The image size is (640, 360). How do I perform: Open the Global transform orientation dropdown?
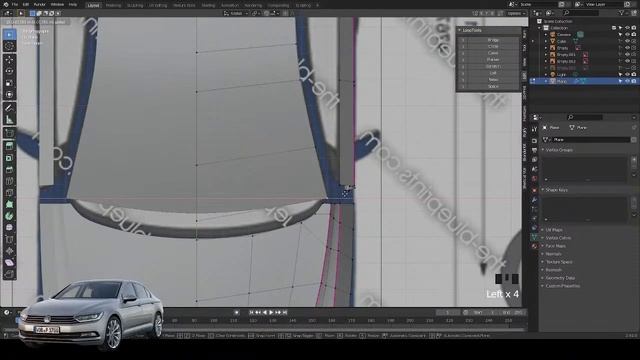point(236,13)
